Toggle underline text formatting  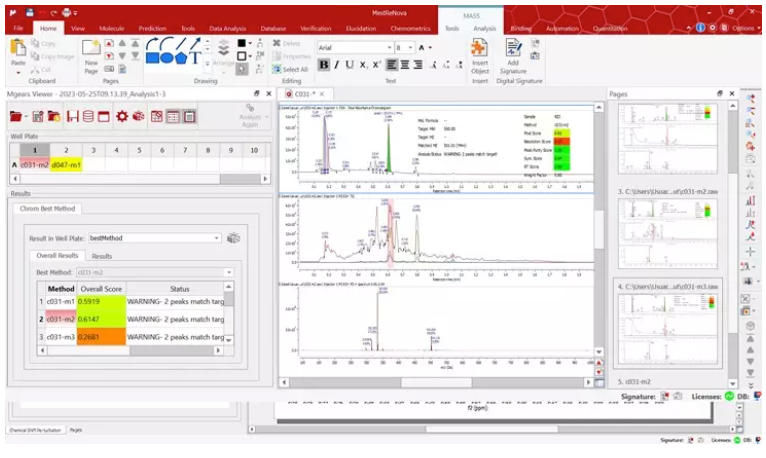coord(349,65)
